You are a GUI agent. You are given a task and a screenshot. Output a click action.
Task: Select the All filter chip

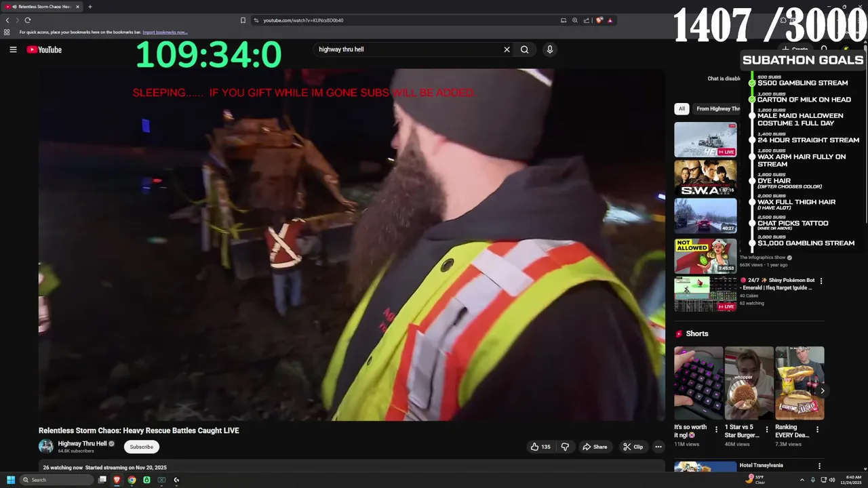pyautogui.click(x=682, y=108)
